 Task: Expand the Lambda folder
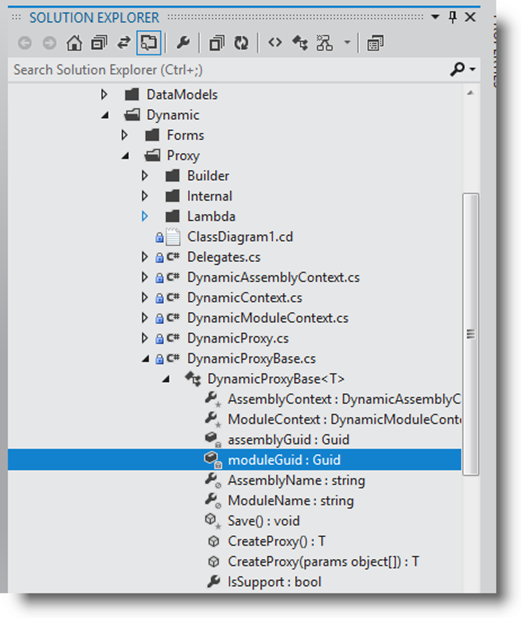pos(145,216)
